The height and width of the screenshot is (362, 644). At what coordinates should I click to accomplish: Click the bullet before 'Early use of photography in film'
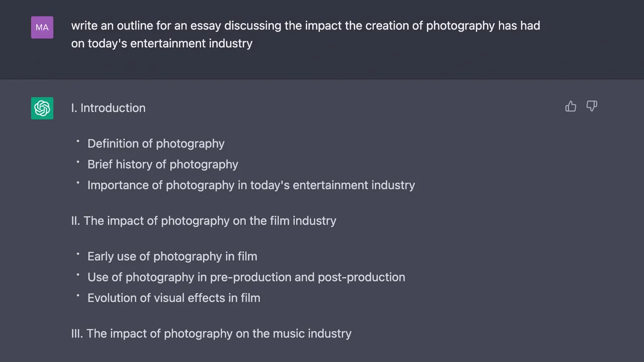(x=78, y=254)
